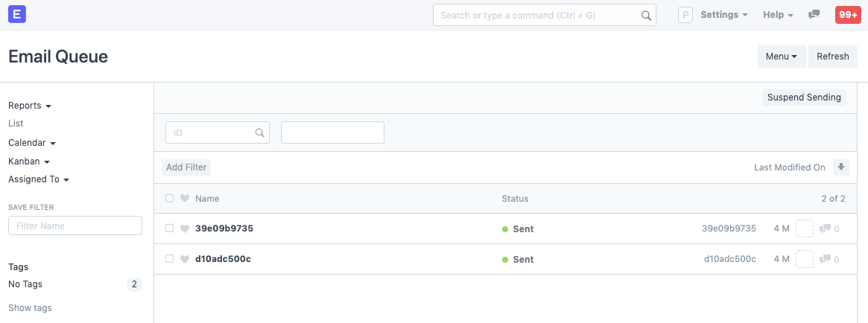
Task: Click the Add Filter button
Action: (x=186, y=167)
